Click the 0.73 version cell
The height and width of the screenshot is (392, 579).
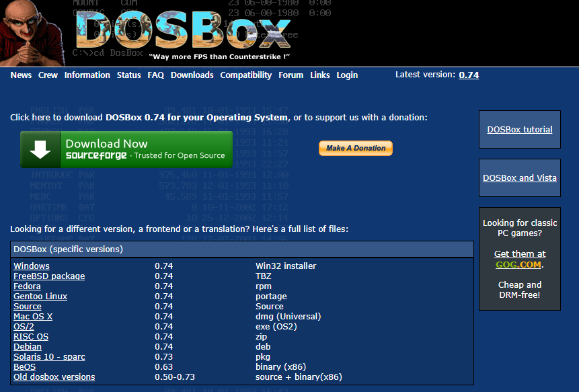coord(163,357)
